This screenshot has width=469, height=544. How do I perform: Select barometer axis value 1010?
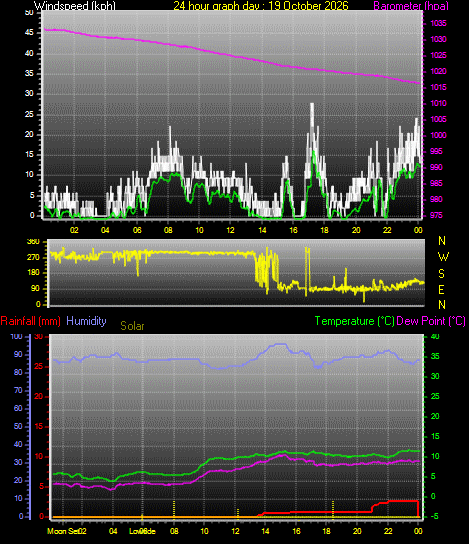[x=438, y=103]
